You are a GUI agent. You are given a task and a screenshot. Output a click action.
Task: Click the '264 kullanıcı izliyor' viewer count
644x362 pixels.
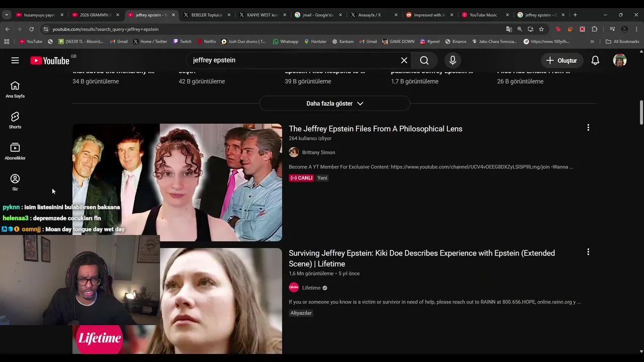click(310, 138)
